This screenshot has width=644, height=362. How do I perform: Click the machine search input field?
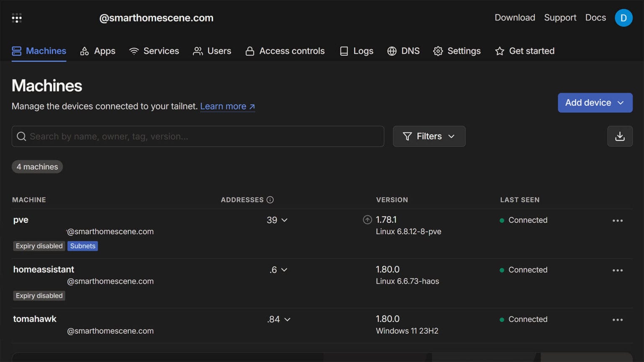click(x=198, y=136)
